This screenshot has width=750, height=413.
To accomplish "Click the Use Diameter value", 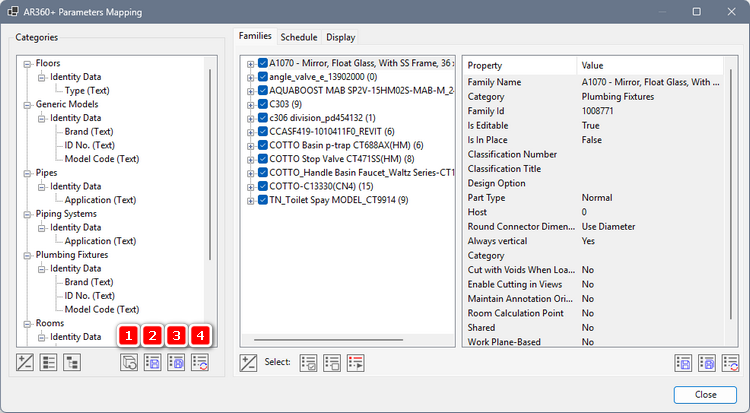I will (x=608, y=226).
